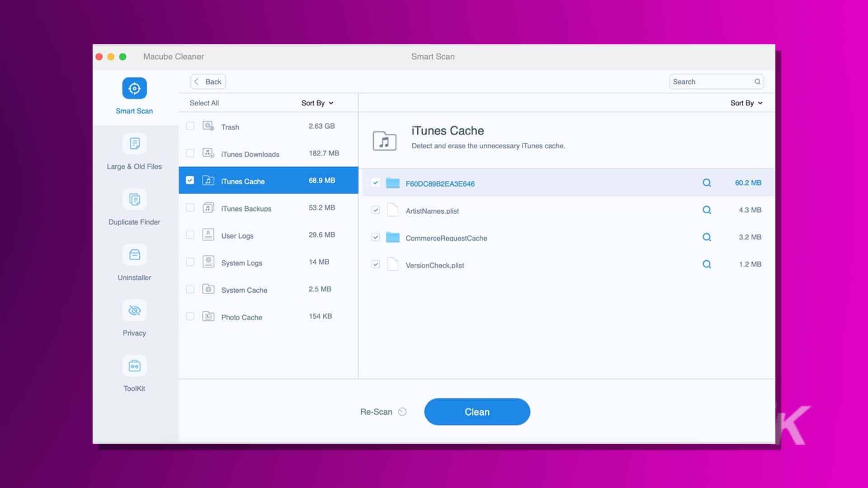Click the ArtistNames.plist file name

coord(432,211)
